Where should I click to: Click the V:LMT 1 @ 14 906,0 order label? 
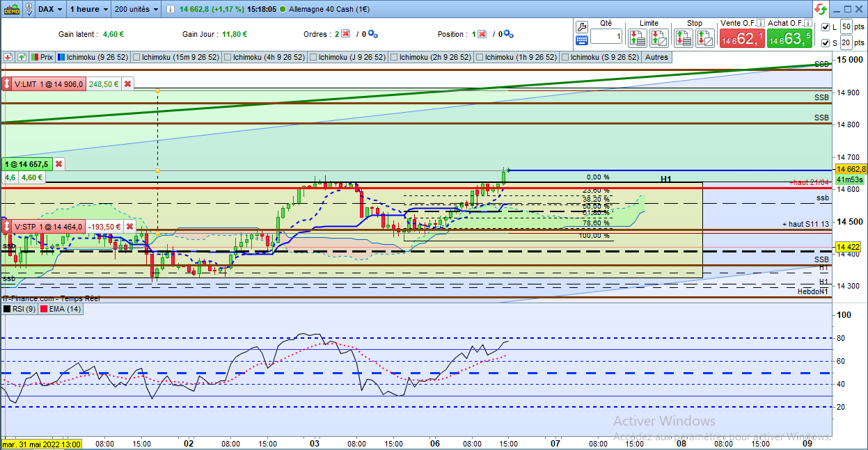49,84
